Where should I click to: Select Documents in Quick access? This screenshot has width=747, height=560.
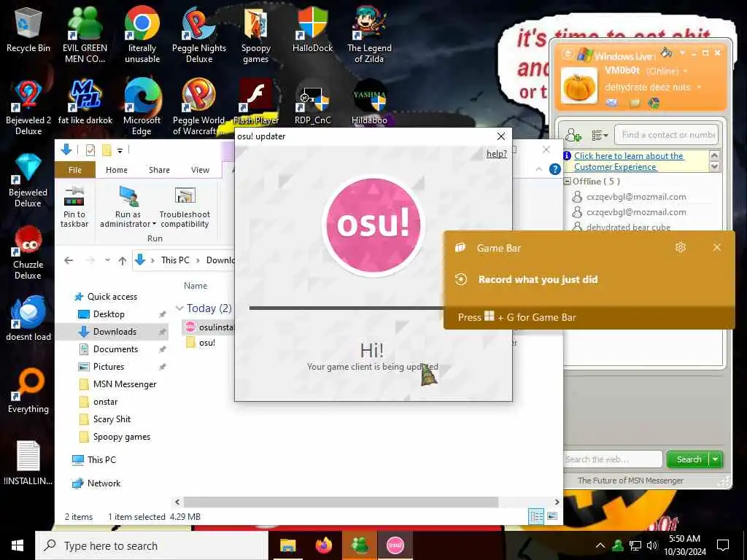115,349
